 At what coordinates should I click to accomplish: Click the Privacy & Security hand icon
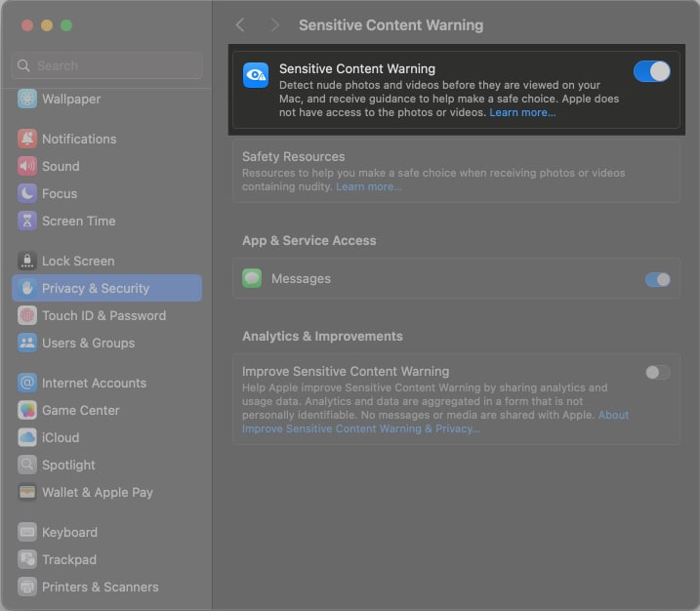(x=27, y=288)
